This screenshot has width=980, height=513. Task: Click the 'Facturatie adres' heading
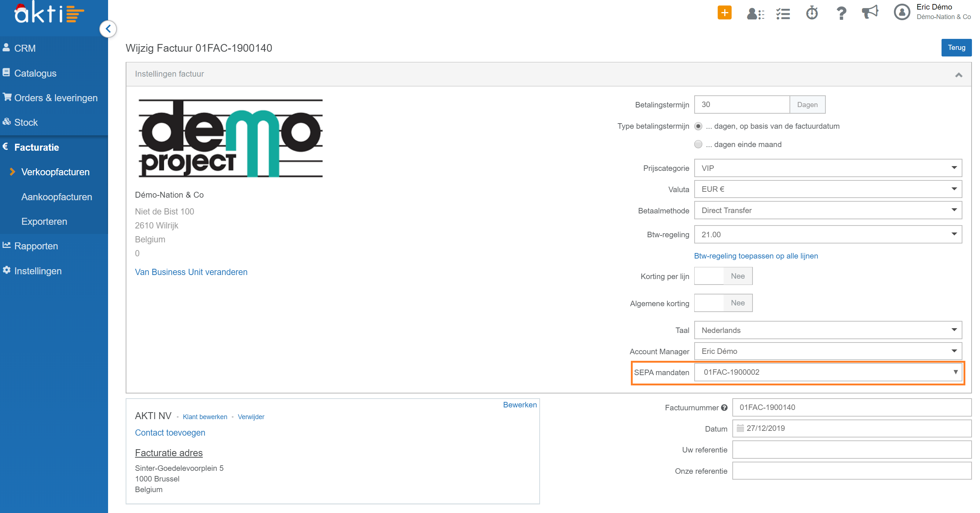point(169,453)
